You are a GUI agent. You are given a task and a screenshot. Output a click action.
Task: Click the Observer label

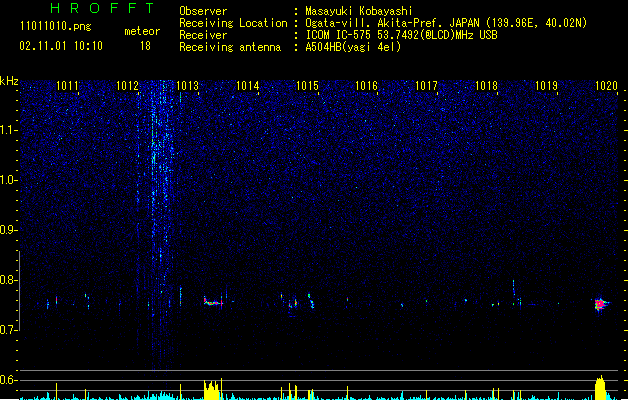(203, 11)
